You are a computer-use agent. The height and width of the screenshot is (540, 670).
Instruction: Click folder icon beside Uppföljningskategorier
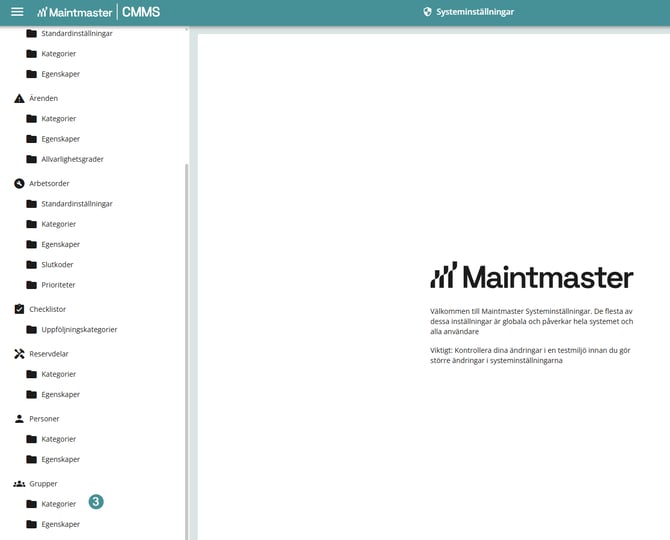(32, 329)
